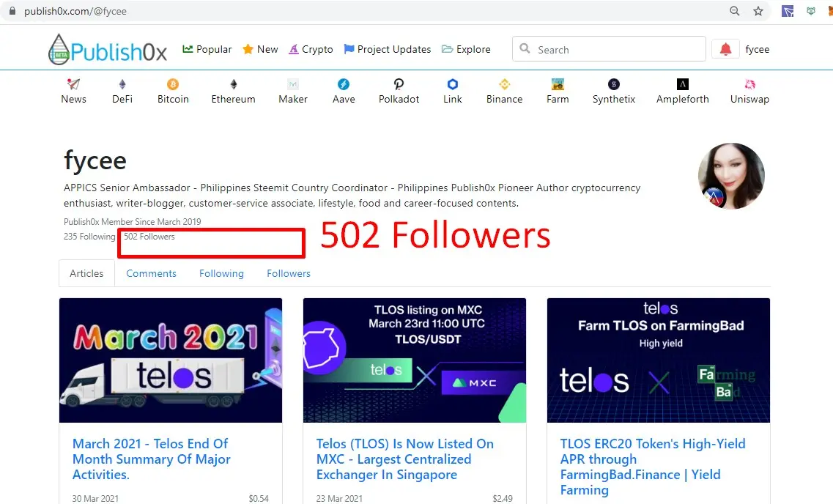Viewport: 833px width, 504px height.
Task: Open the New menu label
Action: pos(267,49)
